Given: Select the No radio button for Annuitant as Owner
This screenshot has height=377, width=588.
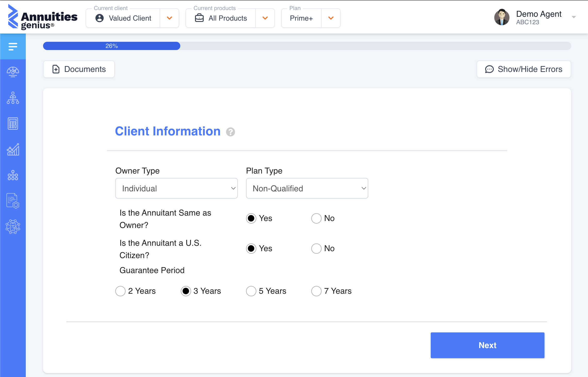Looking at the screenshot, I should point(316,218).
